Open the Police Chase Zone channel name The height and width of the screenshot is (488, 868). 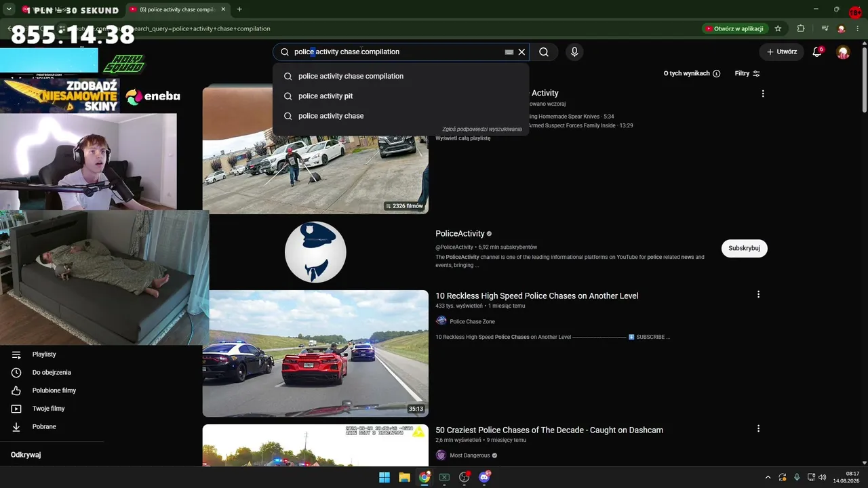coord(472,321)
